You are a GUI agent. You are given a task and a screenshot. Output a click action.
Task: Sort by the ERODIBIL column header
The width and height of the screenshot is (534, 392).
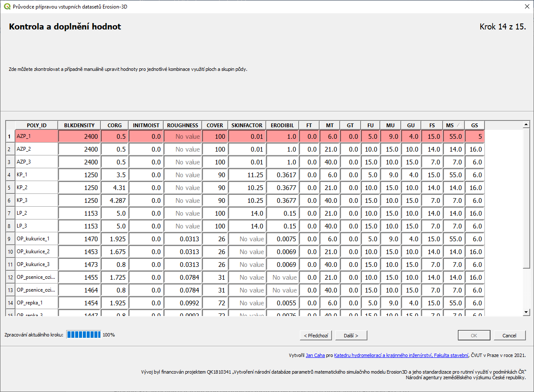pos(282,125)
